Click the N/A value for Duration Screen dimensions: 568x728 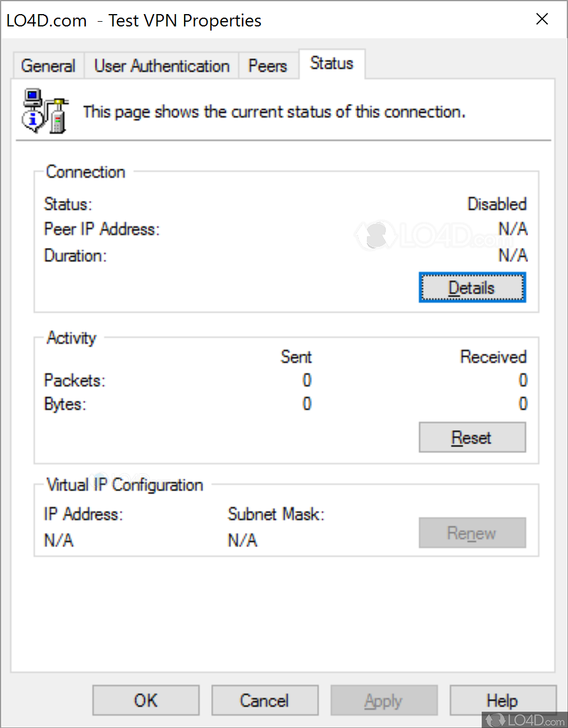(x=513, y=256)
